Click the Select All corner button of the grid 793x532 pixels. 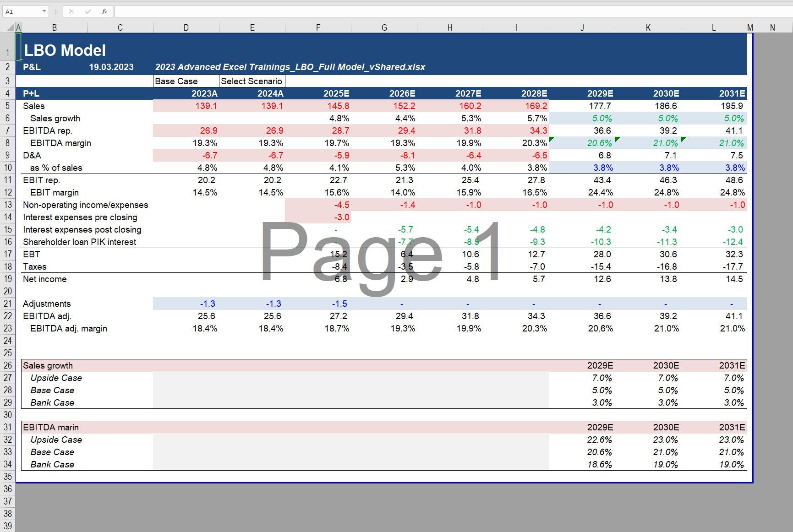point(10,27)
